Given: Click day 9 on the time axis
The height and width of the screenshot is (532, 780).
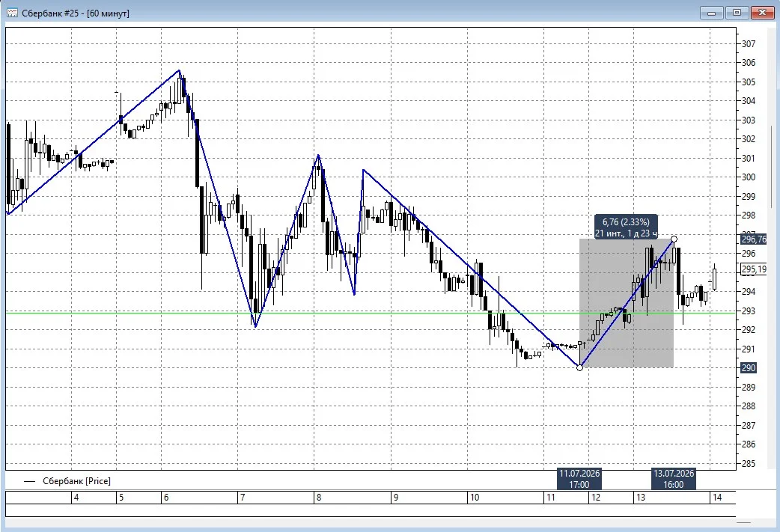Looking at the screenshot, I should click(395, 497).
